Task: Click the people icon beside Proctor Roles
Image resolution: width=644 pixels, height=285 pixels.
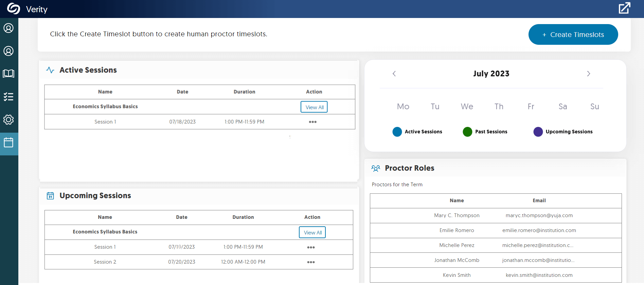Action: (x=376, y=168)
